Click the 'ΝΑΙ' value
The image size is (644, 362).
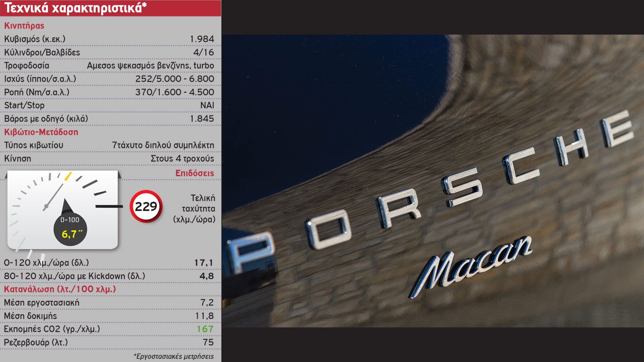[207, 105]
